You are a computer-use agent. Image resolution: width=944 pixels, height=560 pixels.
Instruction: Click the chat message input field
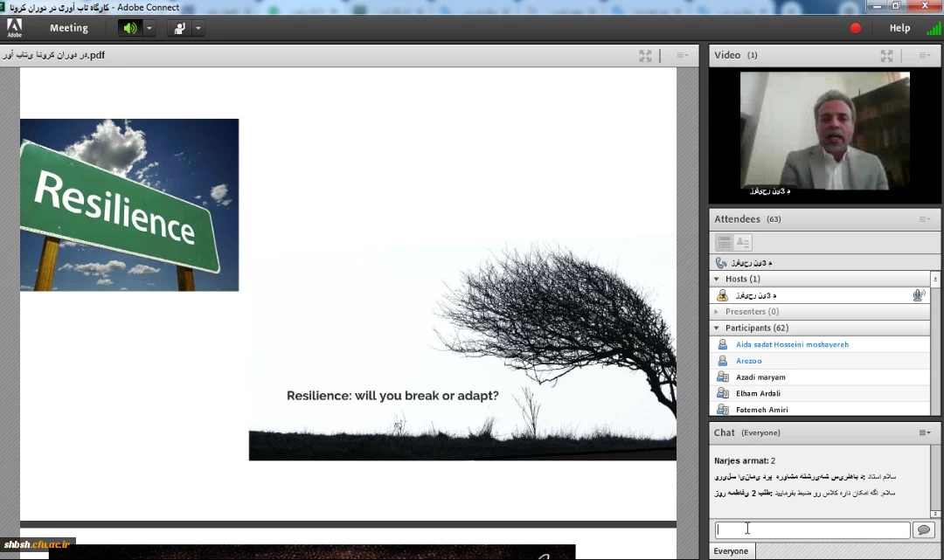pos(812,530)
